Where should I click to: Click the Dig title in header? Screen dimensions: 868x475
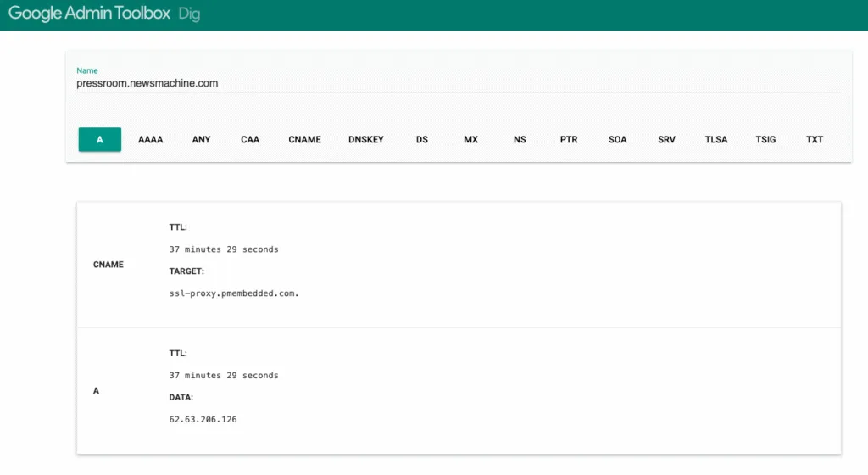[x=189, y=15]
